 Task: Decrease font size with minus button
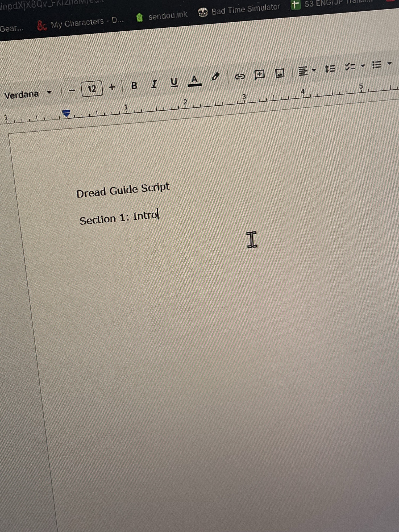72,90
